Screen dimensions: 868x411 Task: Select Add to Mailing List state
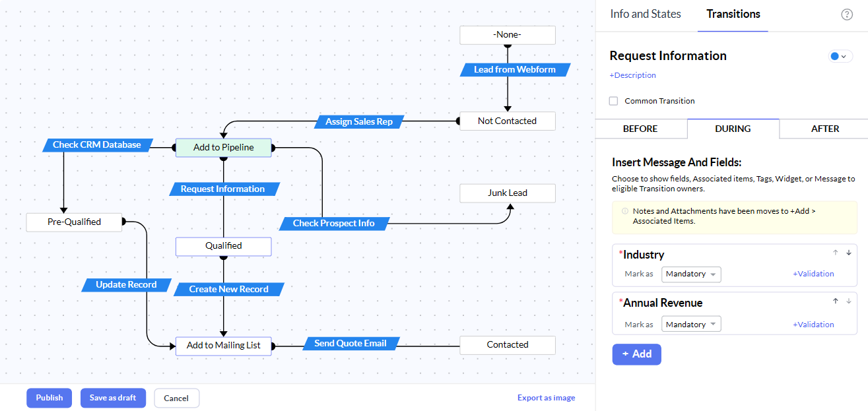(224, 346)
